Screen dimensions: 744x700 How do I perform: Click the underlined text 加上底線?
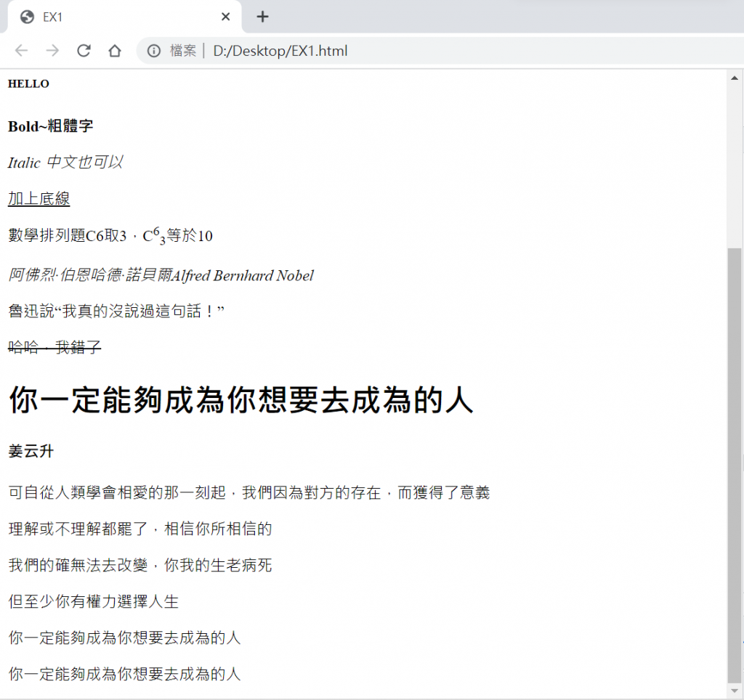39,198
